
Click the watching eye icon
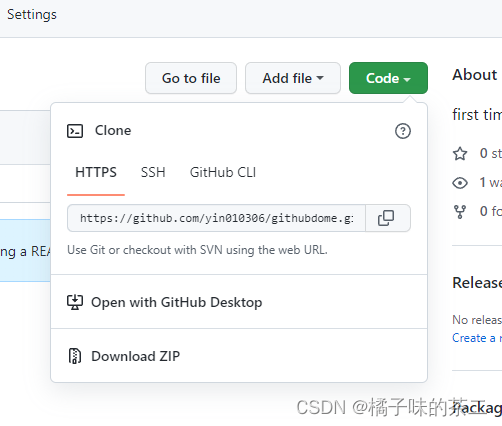[x=460, y=183]
